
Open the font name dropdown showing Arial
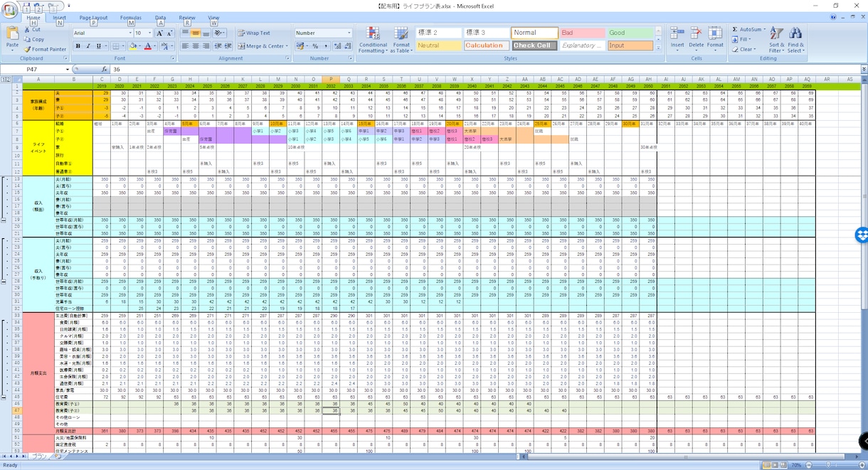coord(102,33)
